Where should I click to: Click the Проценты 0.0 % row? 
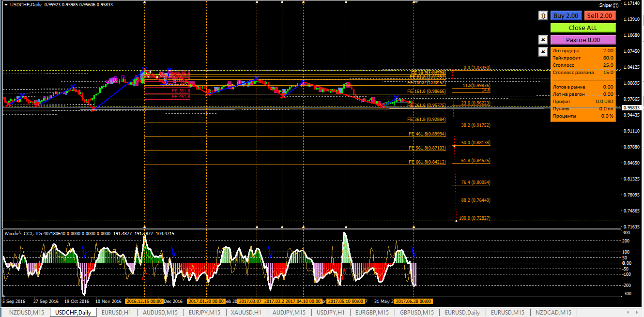583,116
